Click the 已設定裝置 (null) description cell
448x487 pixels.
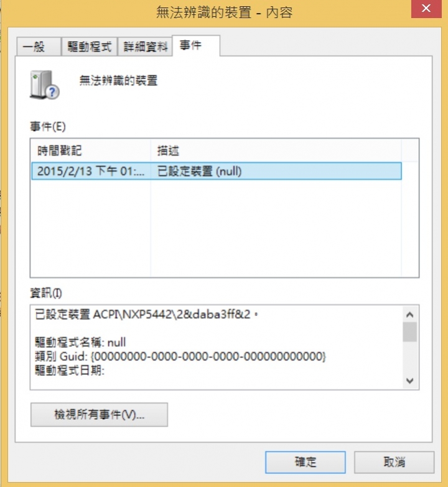[200, 171]
